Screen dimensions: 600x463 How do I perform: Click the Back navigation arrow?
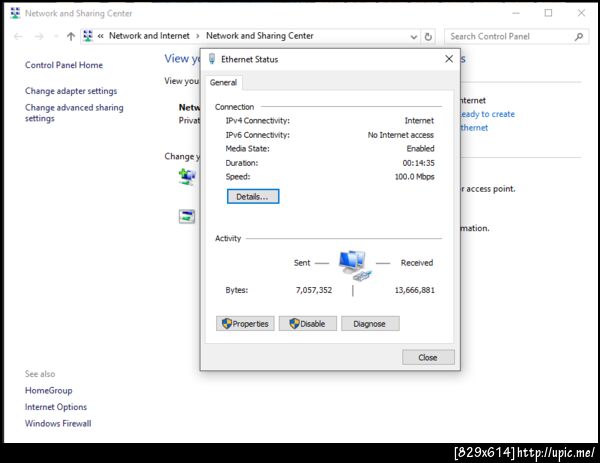point(18,37)
